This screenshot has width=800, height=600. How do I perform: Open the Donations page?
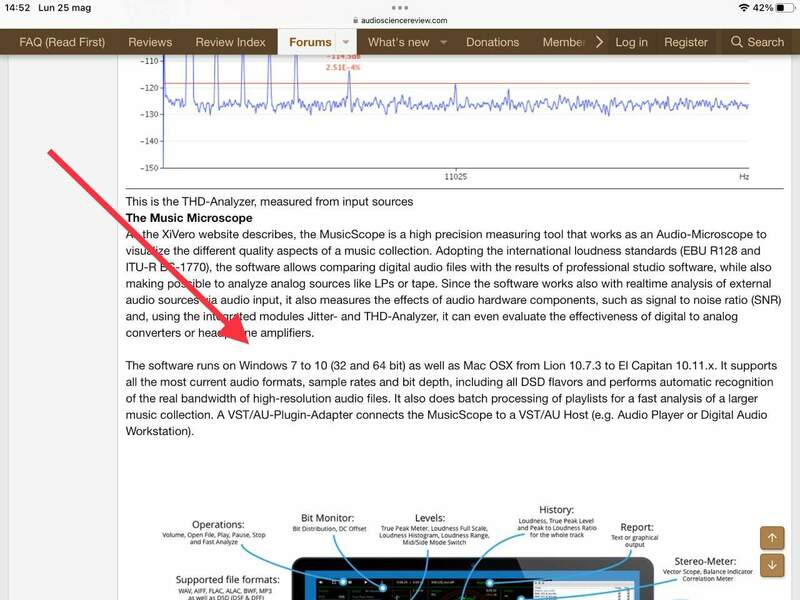click(x=492, y=42)
